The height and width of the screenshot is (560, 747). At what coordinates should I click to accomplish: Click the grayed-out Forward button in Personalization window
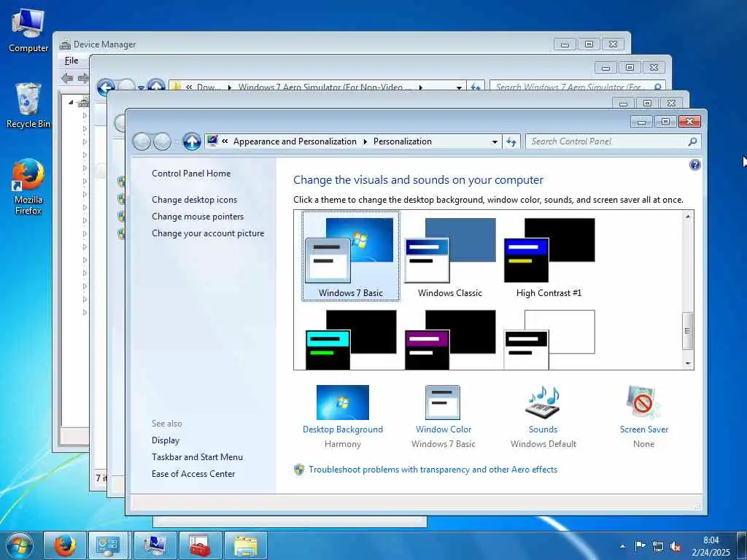pos(162,141)
